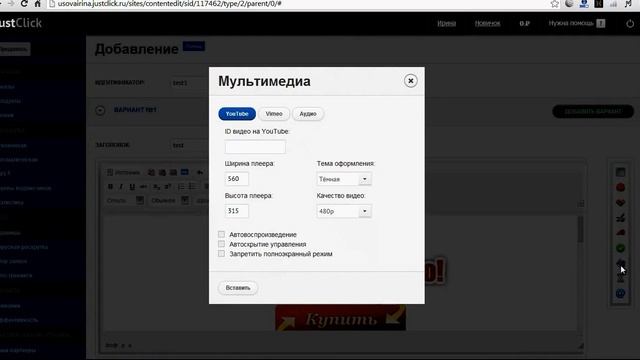Click the blue highlighted editor toolbar icon
The height and width of the screenshot is (360, 640).
(184, 172)
